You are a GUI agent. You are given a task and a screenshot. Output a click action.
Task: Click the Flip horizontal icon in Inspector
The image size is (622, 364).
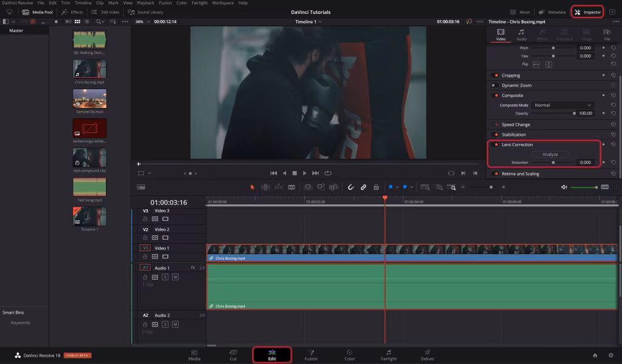coord(536,64)
